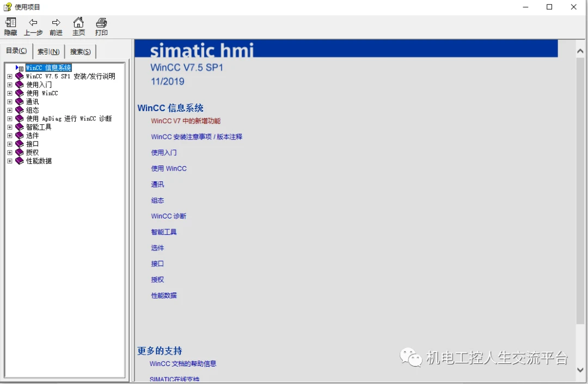Select WinCC 信息系统 in the contents tree
This screenshot has width=588, height=384.
tap(48, 68)
